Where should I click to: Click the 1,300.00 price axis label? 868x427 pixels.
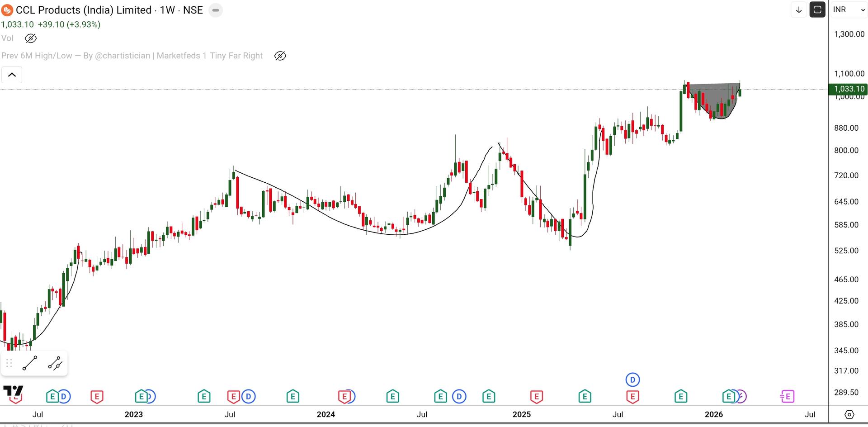pos(849,34)
